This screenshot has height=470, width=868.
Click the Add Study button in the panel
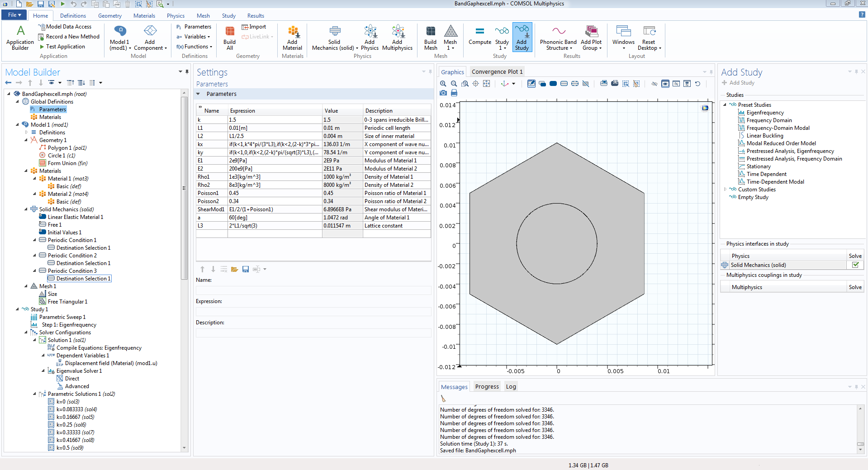(x=738, y=83)
